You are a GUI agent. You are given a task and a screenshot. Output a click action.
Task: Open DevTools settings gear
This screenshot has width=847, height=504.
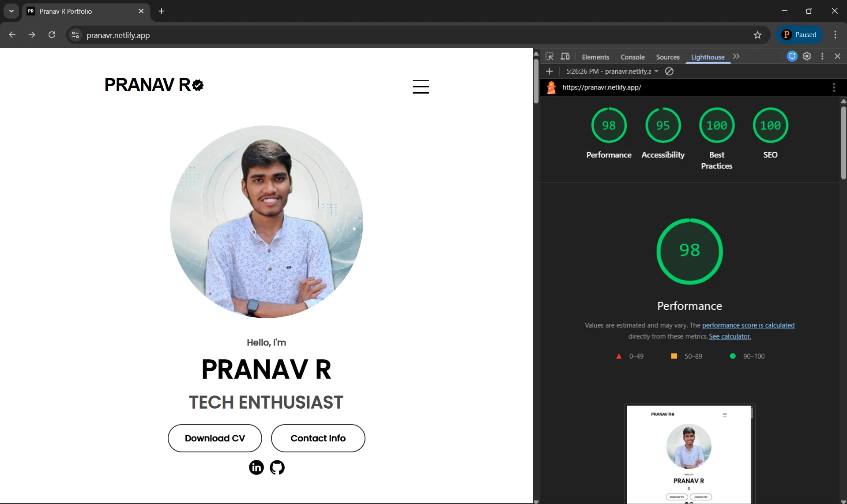coord(807,56)
